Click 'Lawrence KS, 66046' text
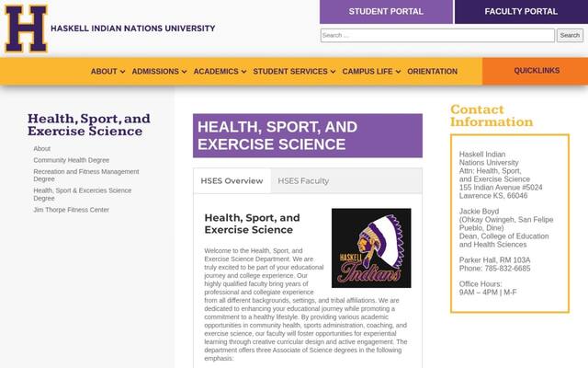588x368 pixels. 493,196
